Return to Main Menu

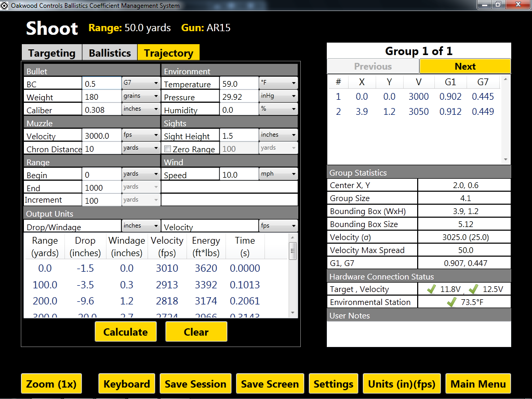point(478,384)
